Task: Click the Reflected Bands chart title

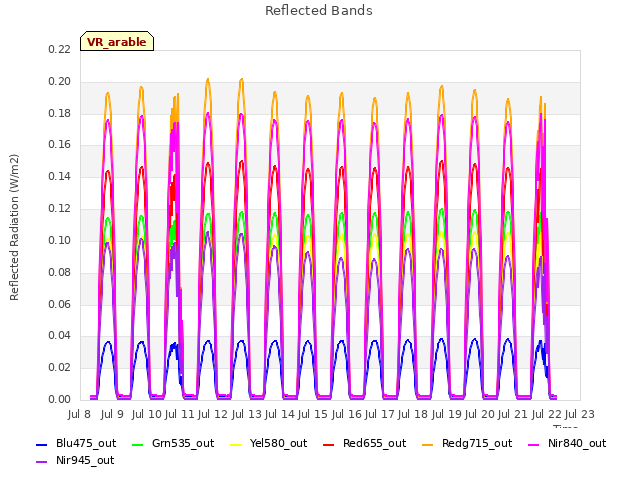Action: pos(319,11)
